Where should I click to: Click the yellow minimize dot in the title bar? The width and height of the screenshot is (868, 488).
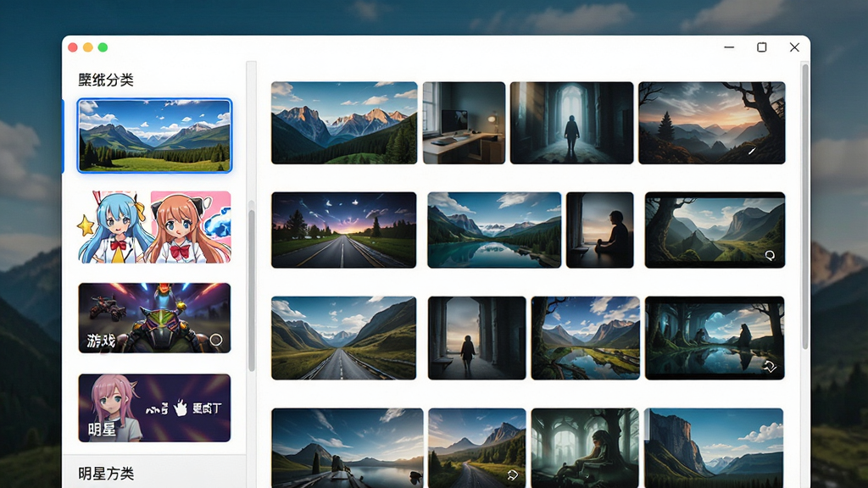(x=87, y=47)
